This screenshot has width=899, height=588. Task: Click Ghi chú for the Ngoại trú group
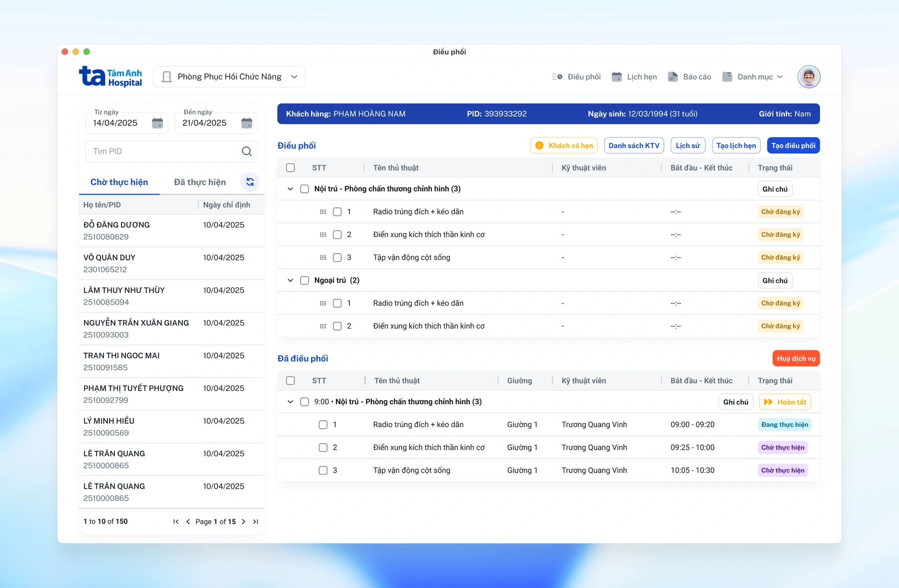click(x=775, y=281)
